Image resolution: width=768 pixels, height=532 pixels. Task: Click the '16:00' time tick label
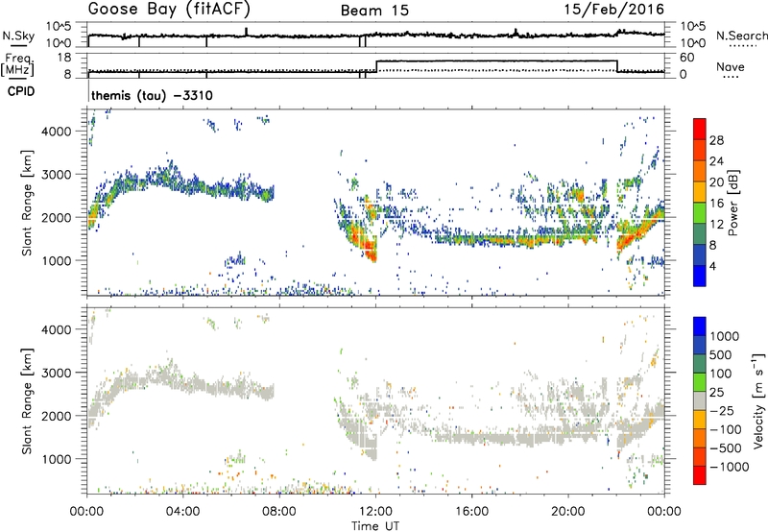[471, 512]
